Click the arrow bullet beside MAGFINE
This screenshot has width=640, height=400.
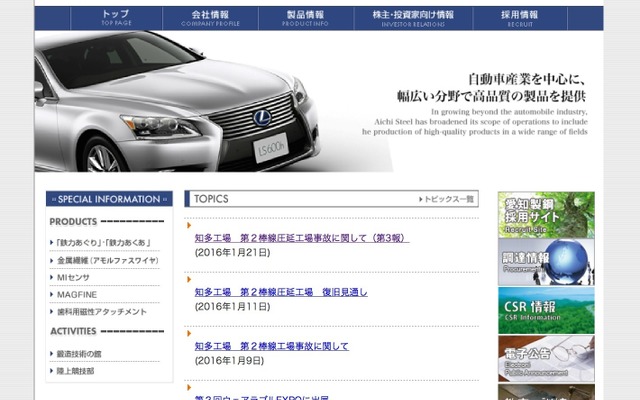click(x=51, y=294)
